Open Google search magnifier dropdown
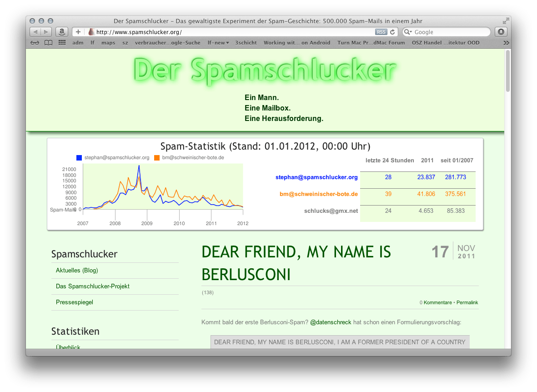The image size is (537, 392). pos(408,32)
